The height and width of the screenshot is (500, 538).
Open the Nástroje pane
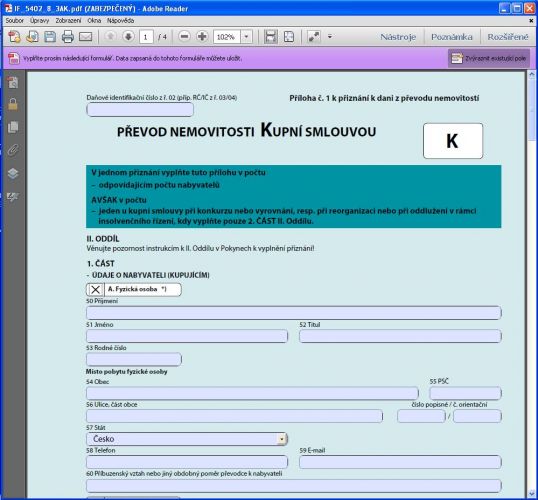click(398, 37)
